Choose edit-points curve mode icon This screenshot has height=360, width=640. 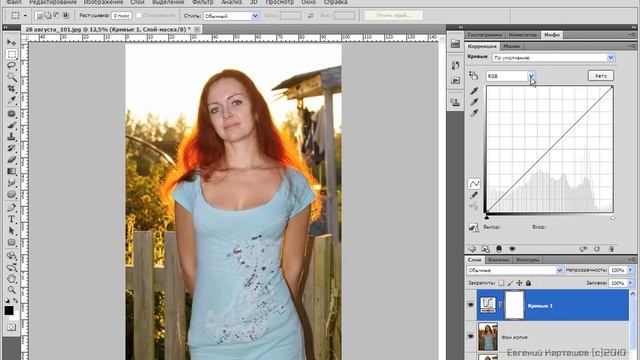pyautogui.click(x=474, y=184)
